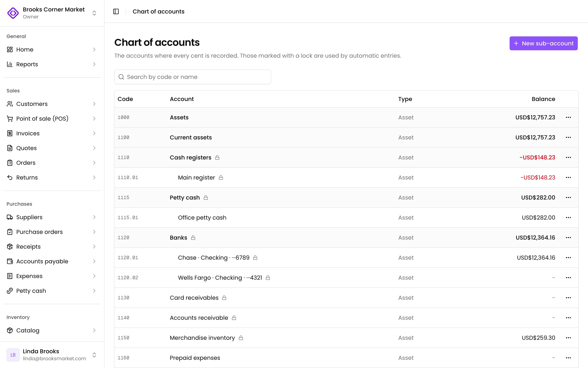This screenshot has width=588, height=368.
Task: Go to Expenses in the sidebar
Action: (x=52, y=276)
